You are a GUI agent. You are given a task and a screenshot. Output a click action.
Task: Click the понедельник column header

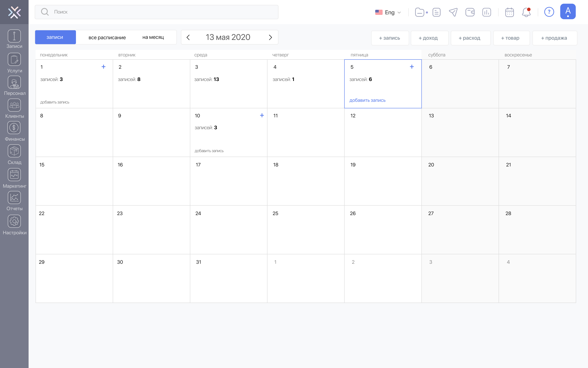(54, 55)
